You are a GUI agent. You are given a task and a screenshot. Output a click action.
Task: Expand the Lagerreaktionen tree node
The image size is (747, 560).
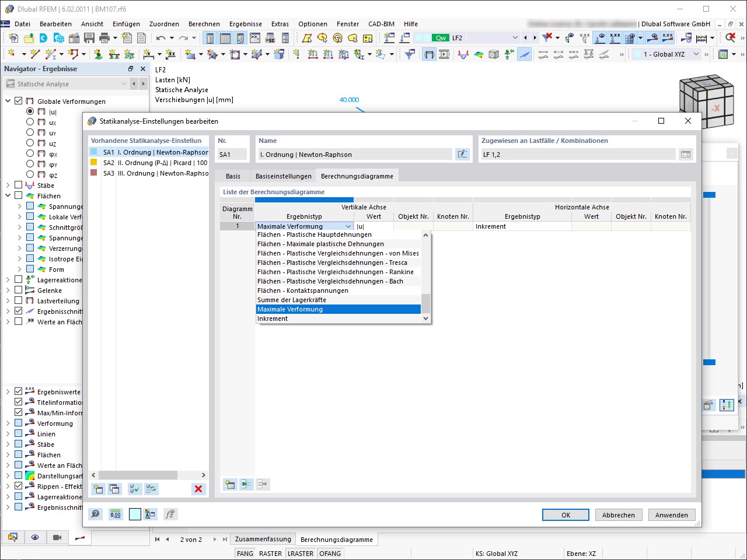8,279
